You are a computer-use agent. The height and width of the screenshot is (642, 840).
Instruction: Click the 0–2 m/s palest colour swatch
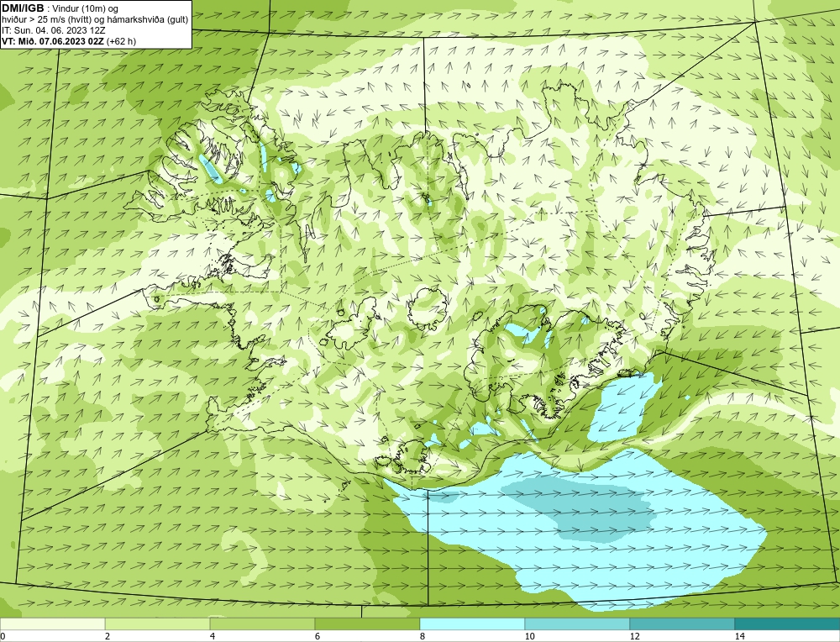coord(52,624)
